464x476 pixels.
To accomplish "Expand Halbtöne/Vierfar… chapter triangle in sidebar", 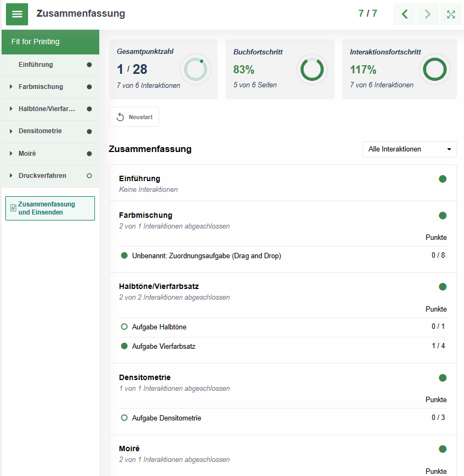I will 11,109.
